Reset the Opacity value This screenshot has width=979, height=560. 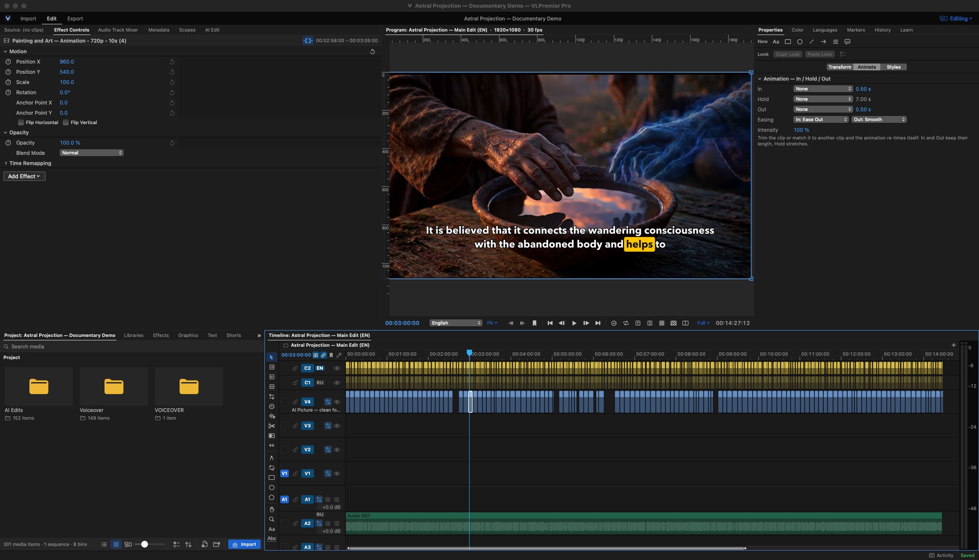[x=172, y=143]
